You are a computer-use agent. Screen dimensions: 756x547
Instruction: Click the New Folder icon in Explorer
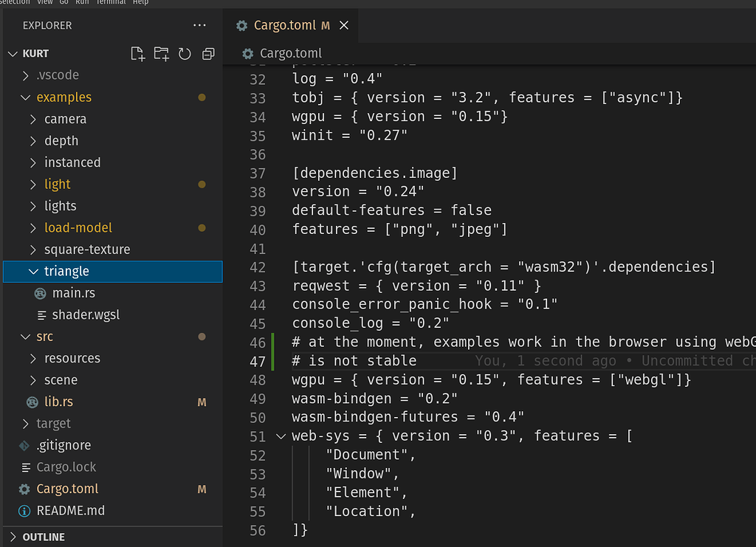(161, 53)
